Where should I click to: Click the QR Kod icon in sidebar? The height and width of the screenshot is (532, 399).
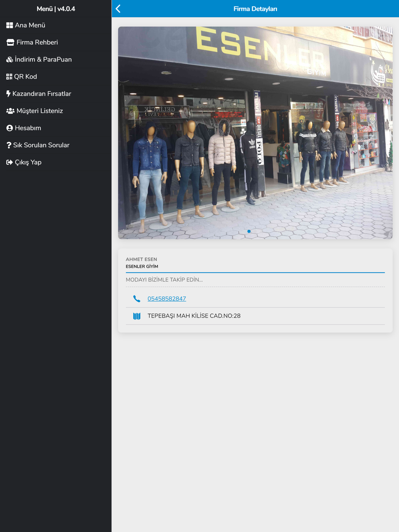click(9, 77)
